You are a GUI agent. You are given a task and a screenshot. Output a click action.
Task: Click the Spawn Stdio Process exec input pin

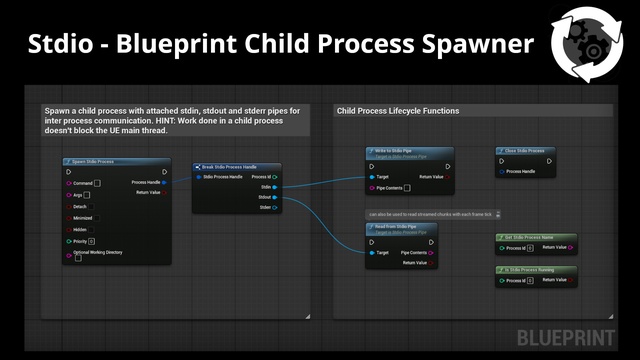click(x=69, y=172)
